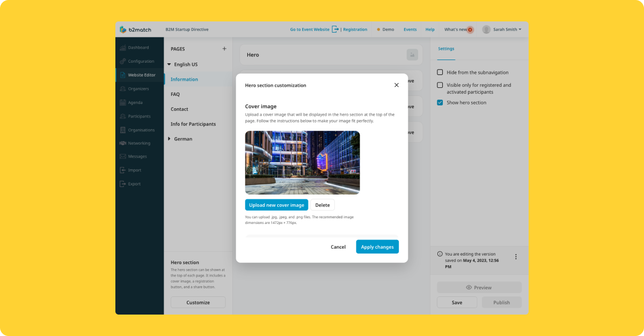644x336 pixels.
Task: Expand the German language section
Action: point(170,139)
